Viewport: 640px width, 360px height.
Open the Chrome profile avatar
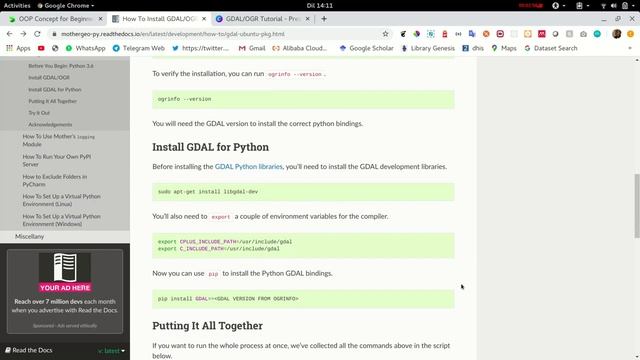coord(616,34)
